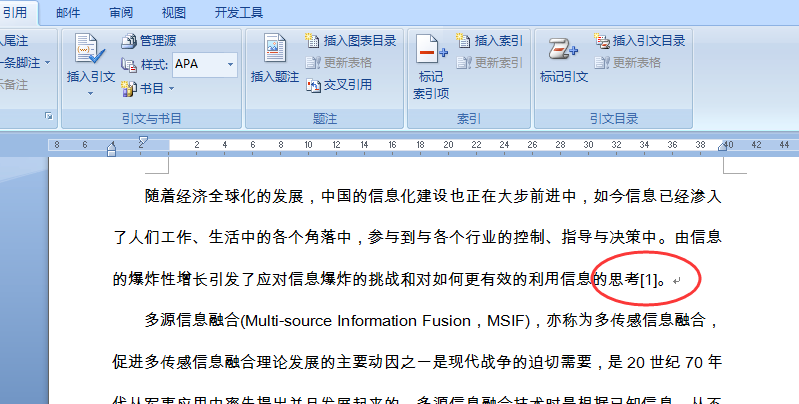
Task: Click 插入引文目录
Action: [640, 41]
